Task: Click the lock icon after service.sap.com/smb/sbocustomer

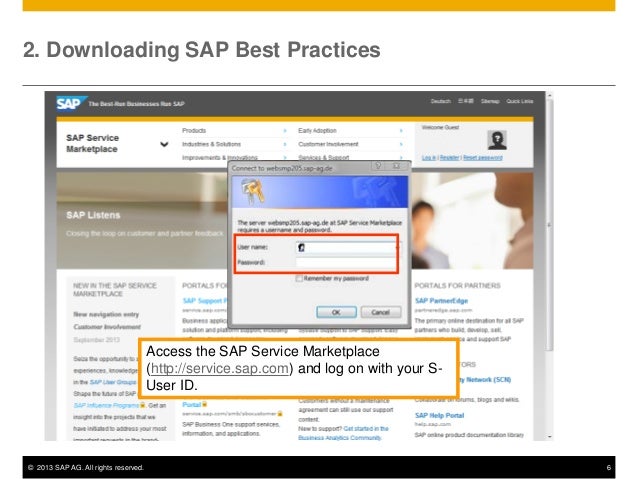Action: pyautogui.click(x=280, y=413)
